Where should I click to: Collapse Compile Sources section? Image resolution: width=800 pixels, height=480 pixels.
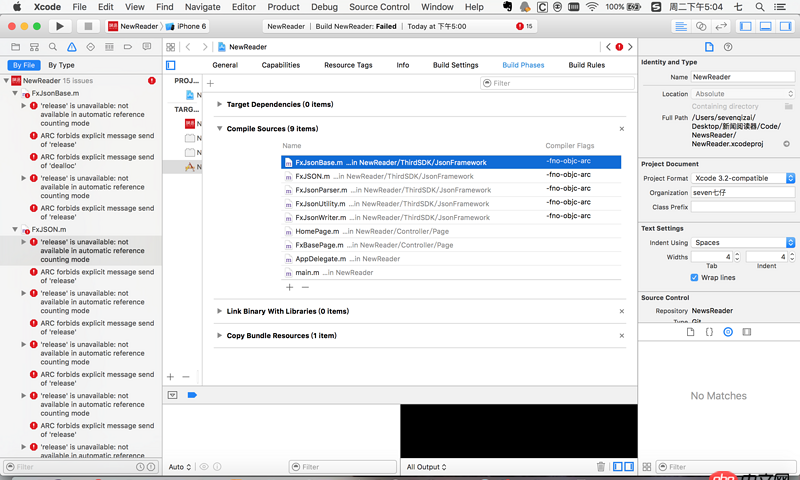[219, 129]
